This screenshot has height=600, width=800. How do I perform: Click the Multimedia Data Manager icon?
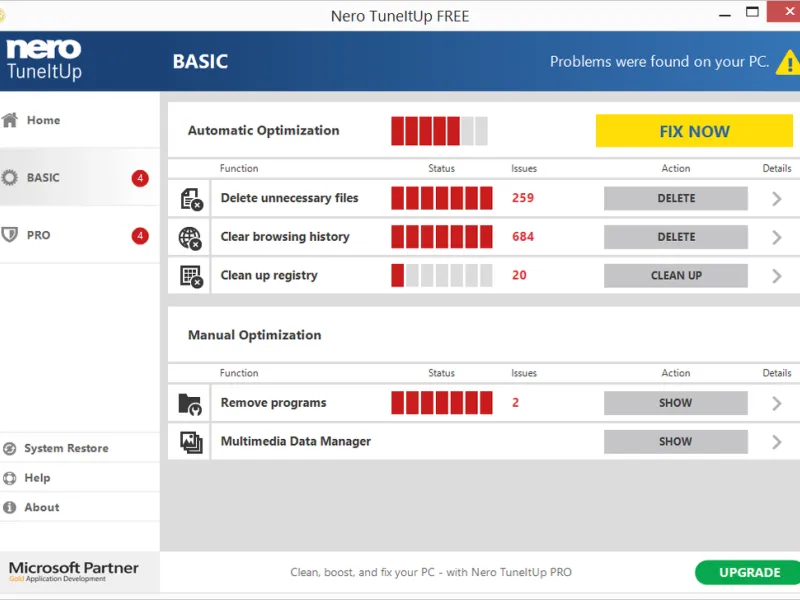191,442
